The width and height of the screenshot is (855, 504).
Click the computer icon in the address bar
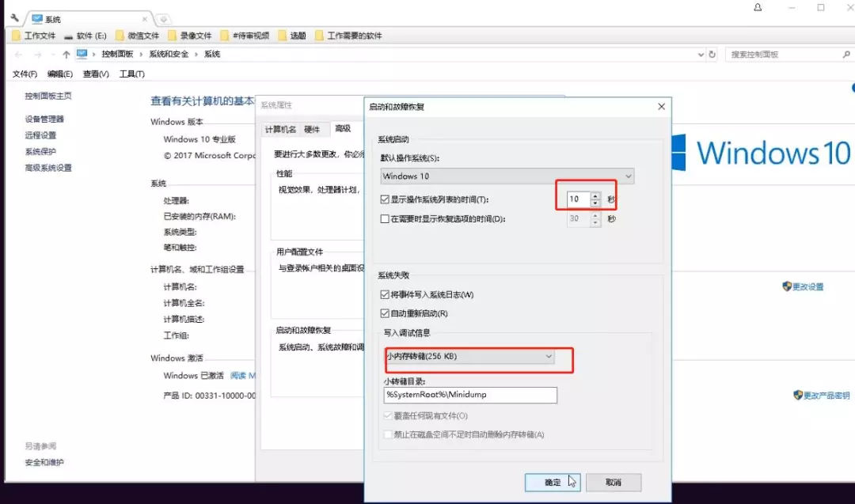tap(82, 54)
